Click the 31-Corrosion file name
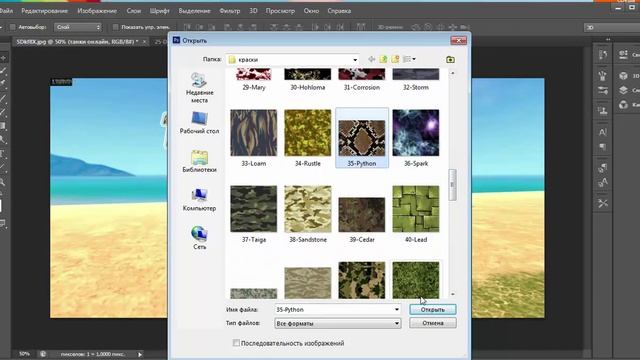The width and height of the screenshot is (640, 360). point(362,87)
